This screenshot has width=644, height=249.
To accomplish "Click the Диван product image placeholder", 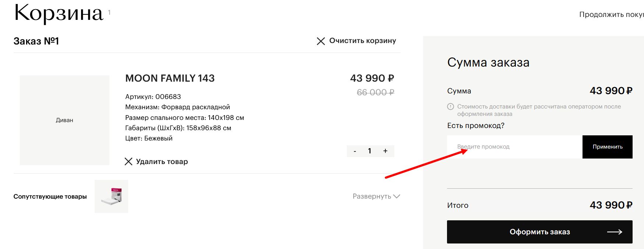I will tap(64, 120).
